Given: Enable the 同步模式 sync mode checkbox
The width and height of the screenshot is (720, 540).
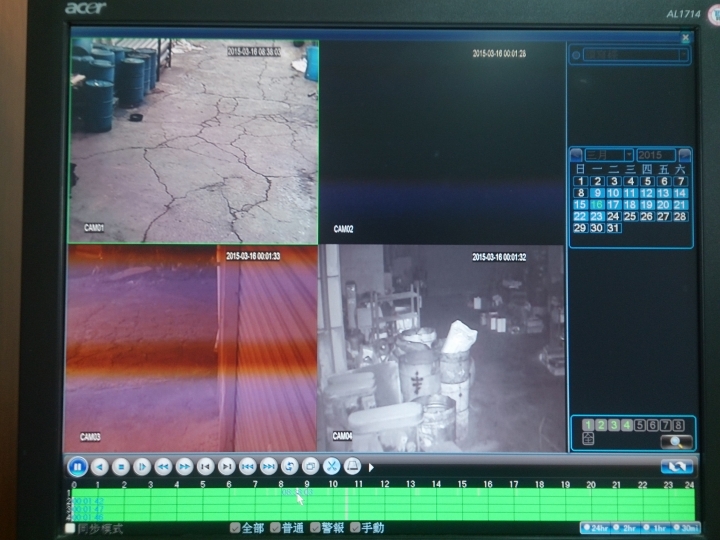Looking at the screenshot, I should [x=70, y=528].
